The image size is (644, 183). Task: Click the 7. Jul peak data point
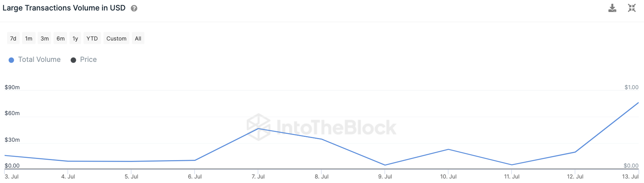click(x=258, y=129)
